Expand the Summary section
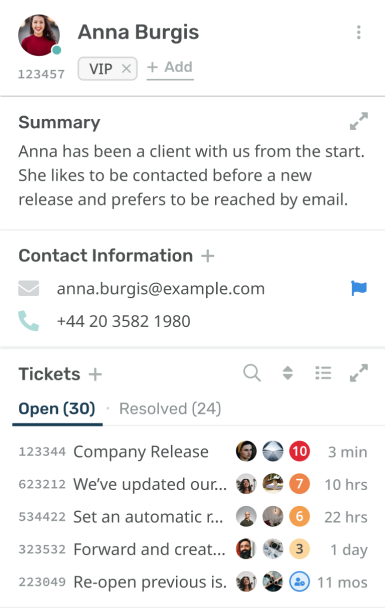This screenshot has width=385, height=608. (359, 121)
